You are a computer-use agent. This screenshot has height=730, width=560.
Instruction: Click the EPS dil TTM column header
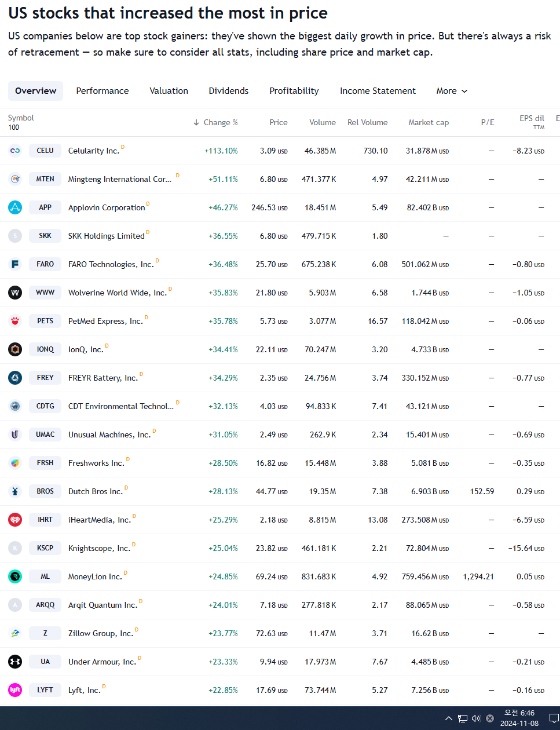(x=532, y=122)
